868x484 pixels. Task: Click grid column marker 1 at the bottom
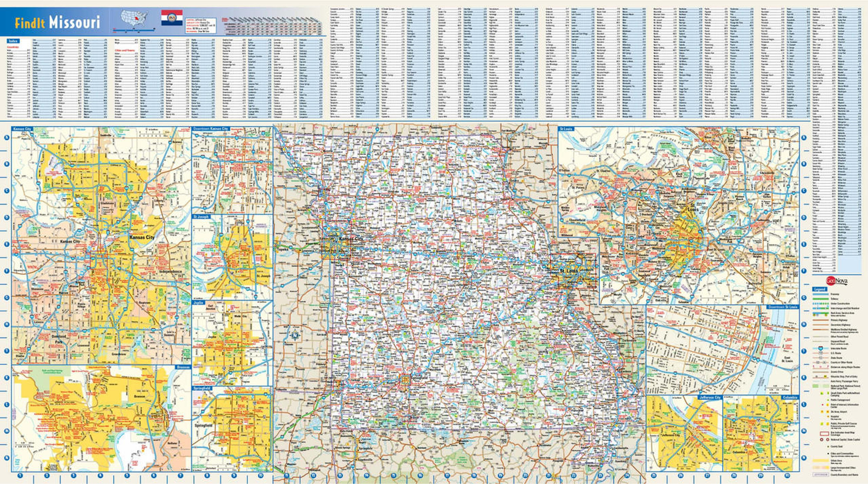point(20,476)
